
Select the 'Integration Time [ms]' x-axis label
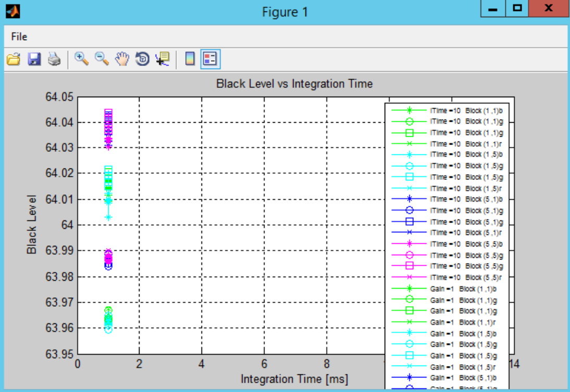[x=294, y=378]
